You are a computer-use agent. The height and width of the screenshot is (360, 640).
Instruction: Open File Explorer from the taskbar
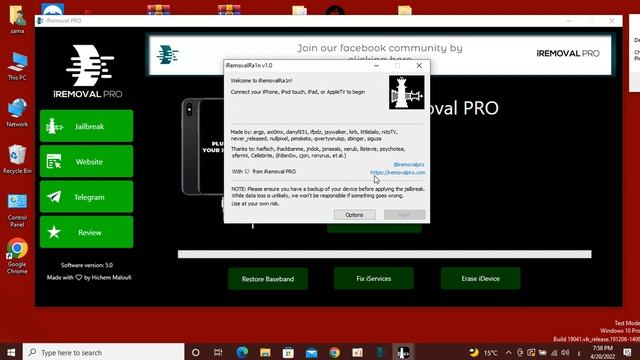coord(265,352)
